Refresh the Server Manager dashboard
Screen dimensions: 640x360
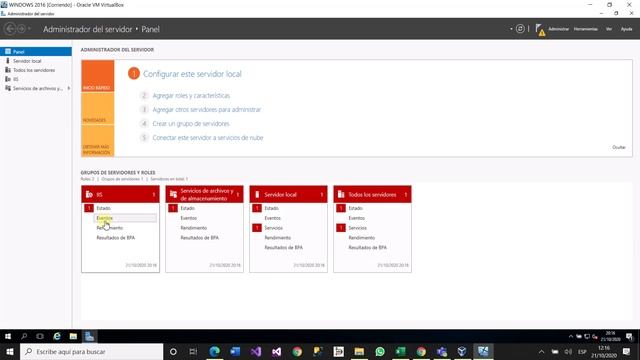point(520,29)
